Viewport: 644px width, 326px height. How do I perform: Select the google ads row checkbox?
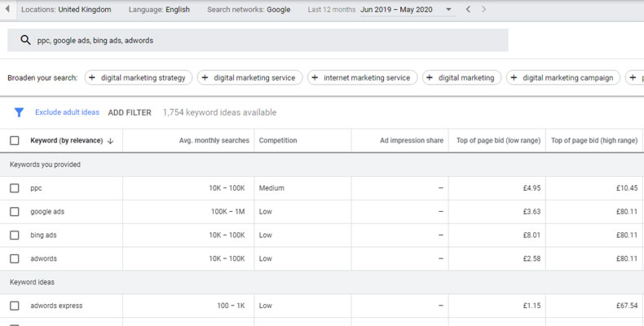[x=15, y=212]
